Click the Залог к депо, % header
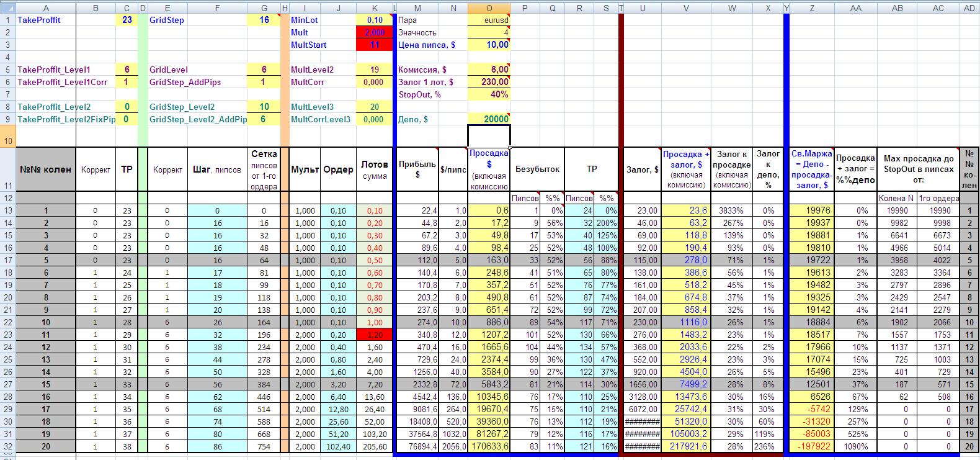The height and width of the screenshot is (460, 980). point(768,169)
